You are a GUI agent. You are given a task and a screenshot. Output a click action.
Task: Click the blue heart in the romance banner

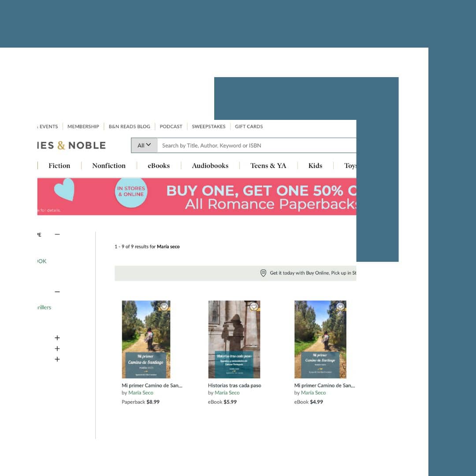click(64, 190)
